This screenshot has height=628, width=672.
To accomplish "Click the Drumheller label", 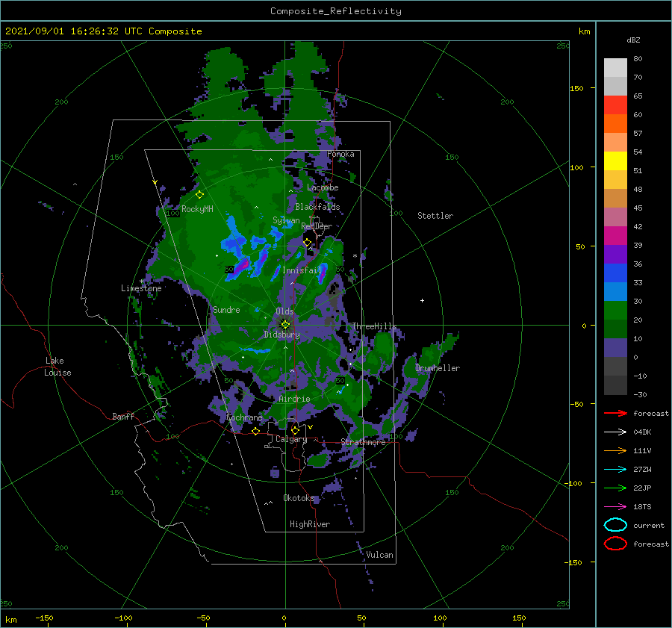I will click(438, 368).
